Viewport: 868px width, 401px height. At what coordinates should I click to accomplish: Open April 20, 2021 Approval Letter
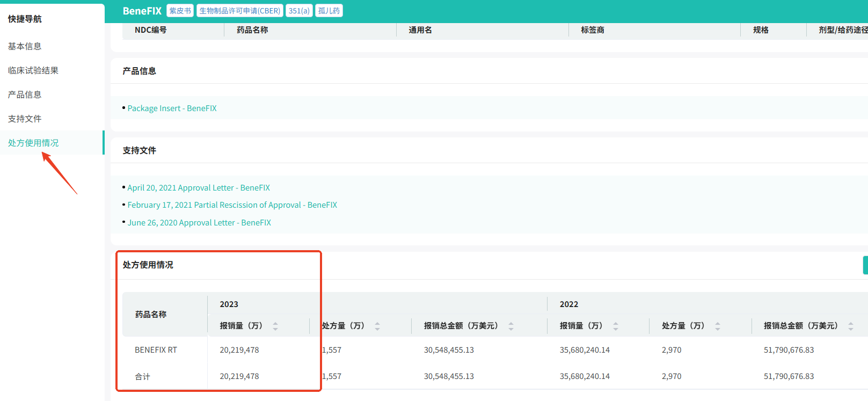(x=199, y=188)
